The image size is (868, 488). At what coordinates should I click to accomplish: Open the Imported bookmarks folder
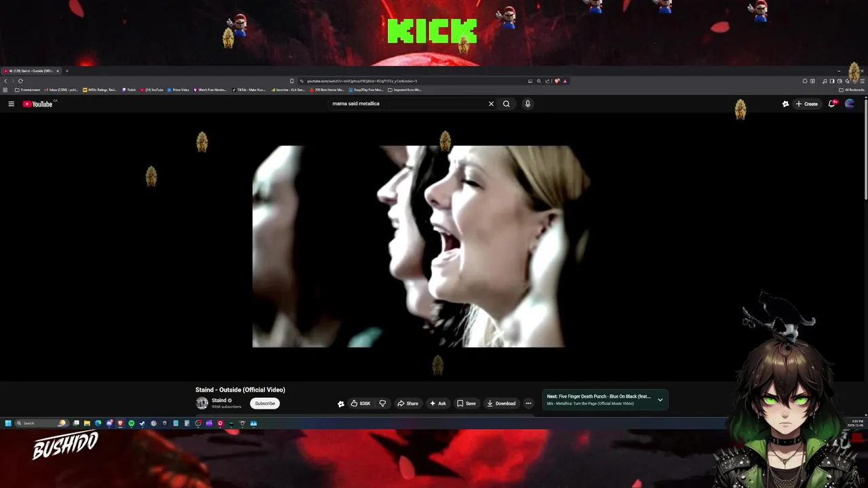[x=405, y=90]
